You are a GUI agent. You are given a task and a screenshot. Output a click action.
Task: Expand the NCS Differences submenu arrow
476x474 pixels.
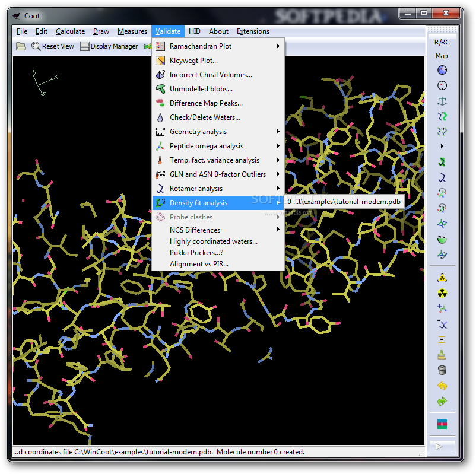pos(278,230)
